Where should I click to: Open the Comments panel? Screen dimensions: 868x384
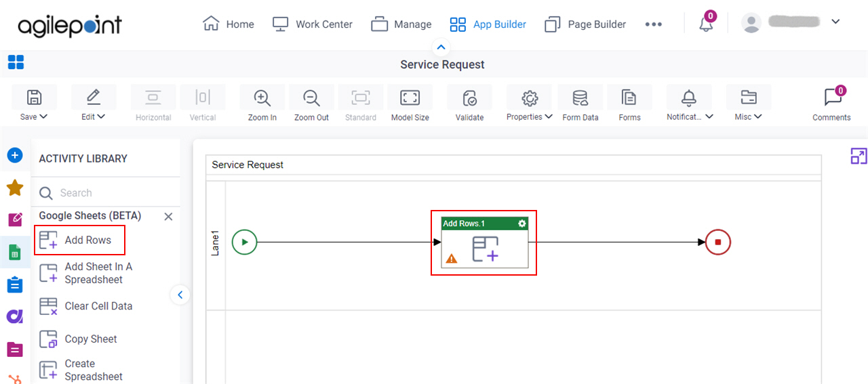tap(832, 103)
